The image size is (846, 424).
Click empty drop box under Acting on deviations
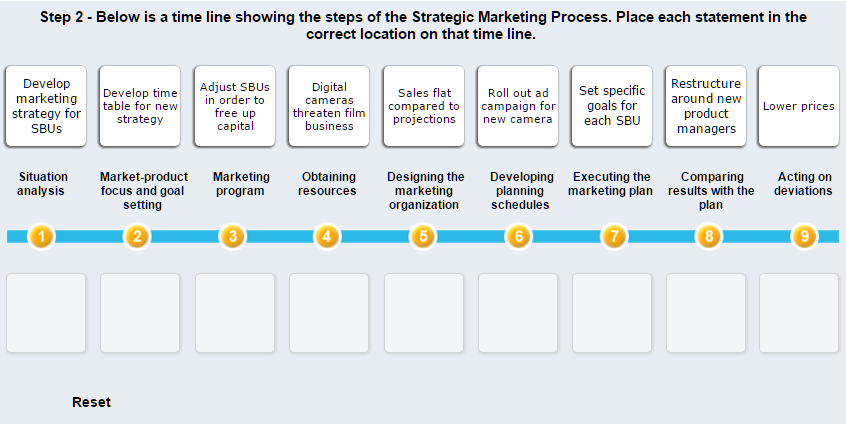799,313
